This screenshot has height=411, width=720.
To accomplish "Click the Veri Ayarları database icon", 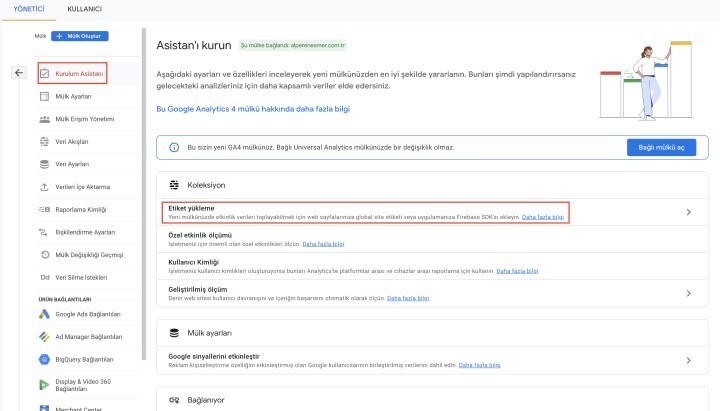I will click(45, 164).
